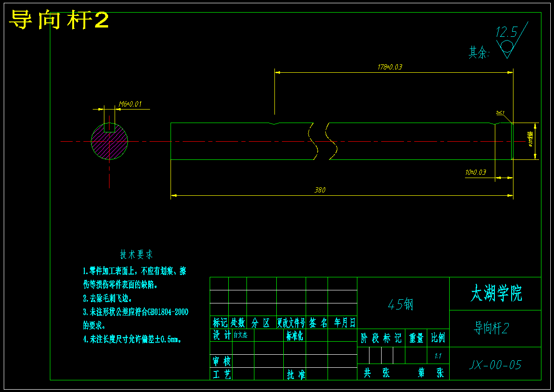Click the 分区 title block cell
The height and width of the screenshot is (392, 554).
[x=261, y=323]
